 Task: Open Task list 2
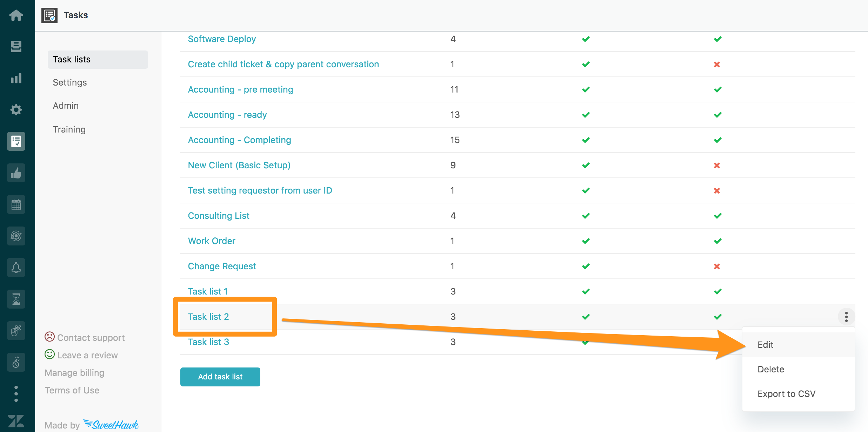coord(208,317)
